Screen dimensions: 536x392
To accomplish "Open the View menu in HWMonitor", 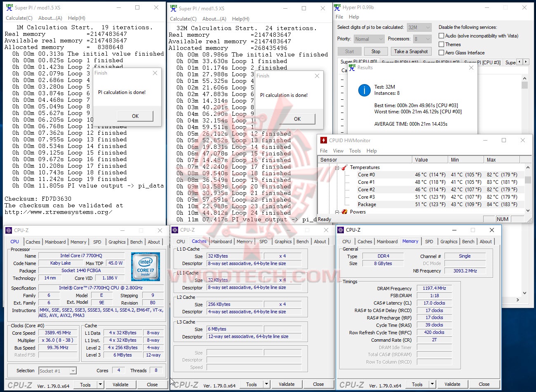I will pos(338,151).
